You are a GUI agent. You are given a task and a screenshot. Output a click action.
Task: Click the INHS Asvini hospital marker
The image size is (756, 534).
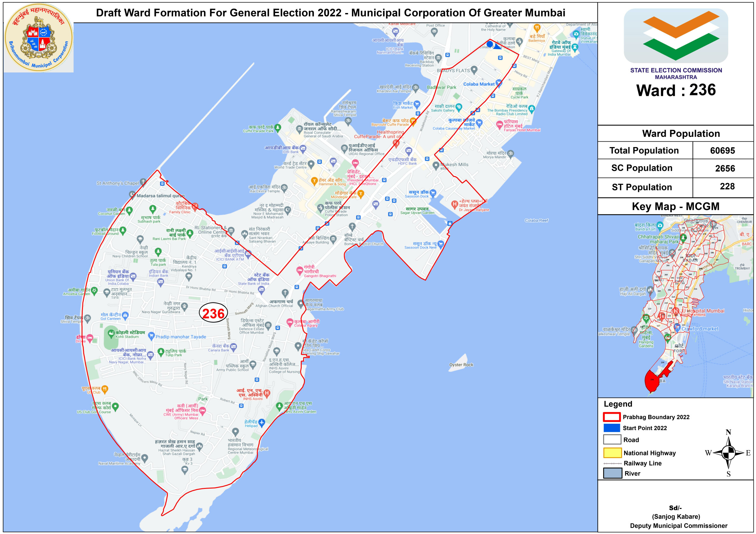coord(267,393)
